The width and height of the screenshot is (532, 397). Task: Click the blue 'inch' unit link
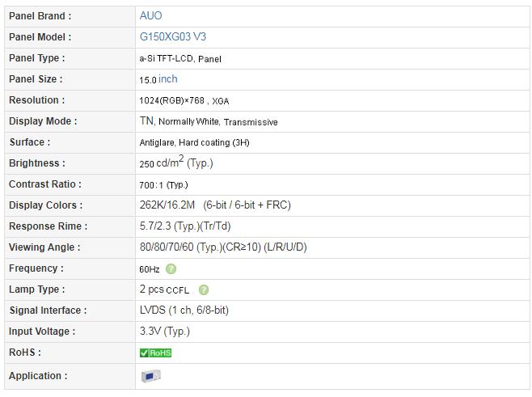pyautogui.click(x=168, y=79)
